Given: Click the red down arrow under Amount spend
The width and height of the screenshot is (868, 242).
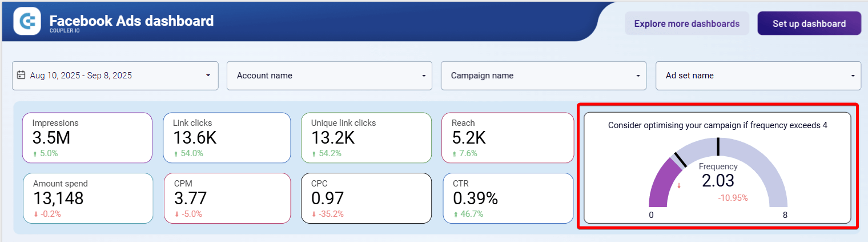Looking at the screenshot, I should pos(36,214).
